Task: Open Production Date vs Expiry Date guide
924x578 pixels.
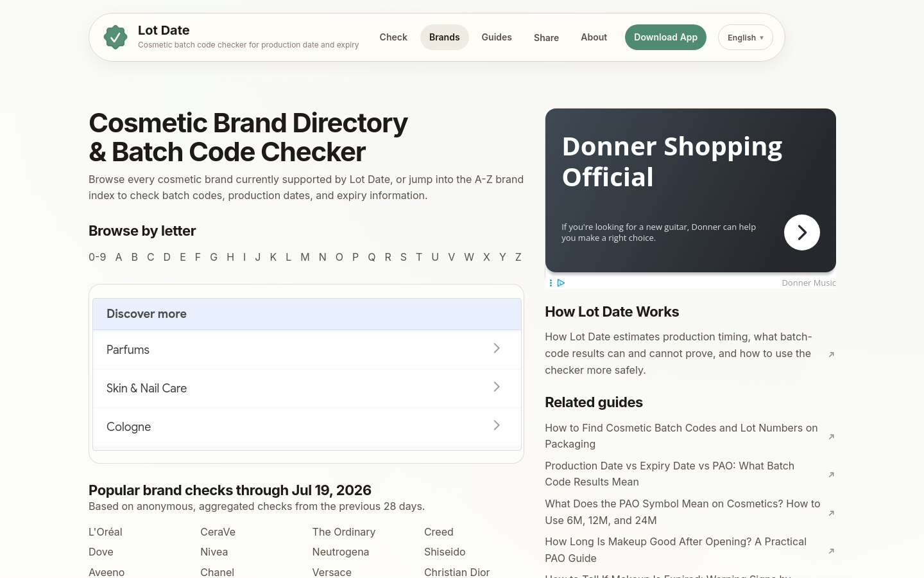Action: point(670,473)
